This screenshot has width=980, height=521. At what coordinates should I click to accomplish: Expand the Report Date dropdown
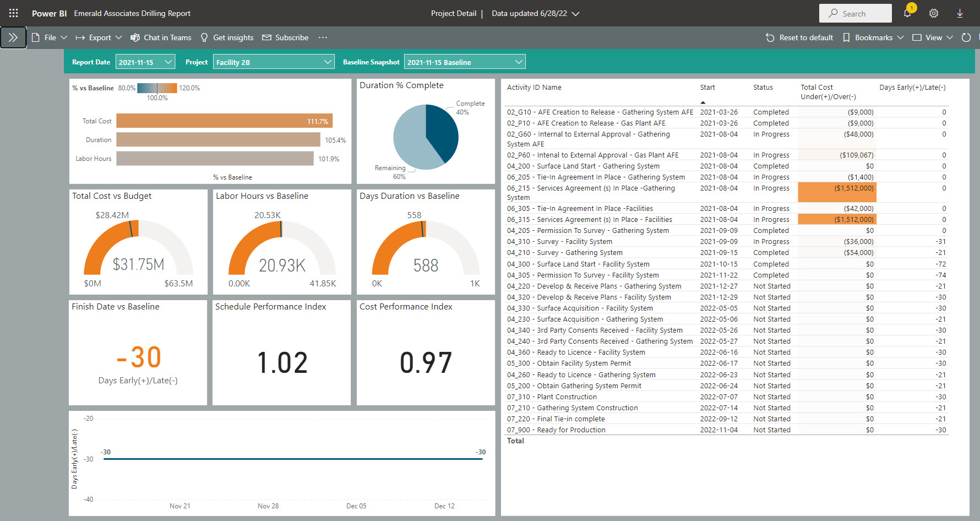145,62
